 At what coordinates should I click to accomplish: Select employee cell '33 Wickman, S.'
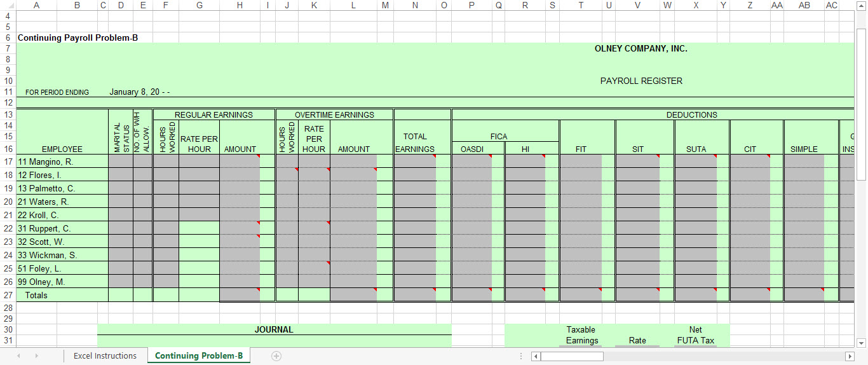coord(62,255)
